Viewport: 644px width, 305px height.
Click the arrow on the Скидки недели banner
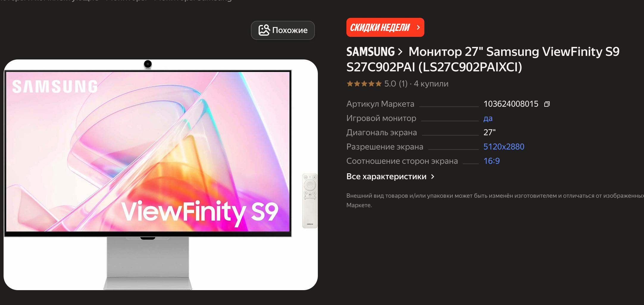pos(418,27)
